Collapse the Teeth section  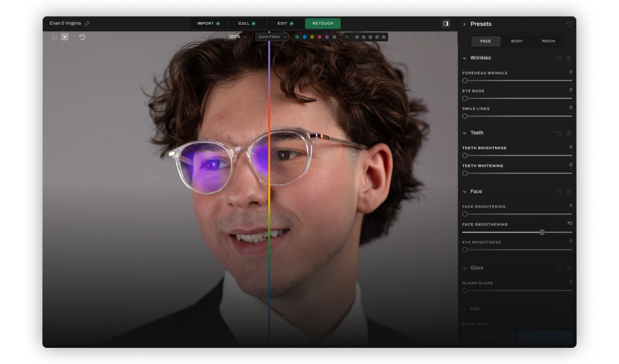464,133
